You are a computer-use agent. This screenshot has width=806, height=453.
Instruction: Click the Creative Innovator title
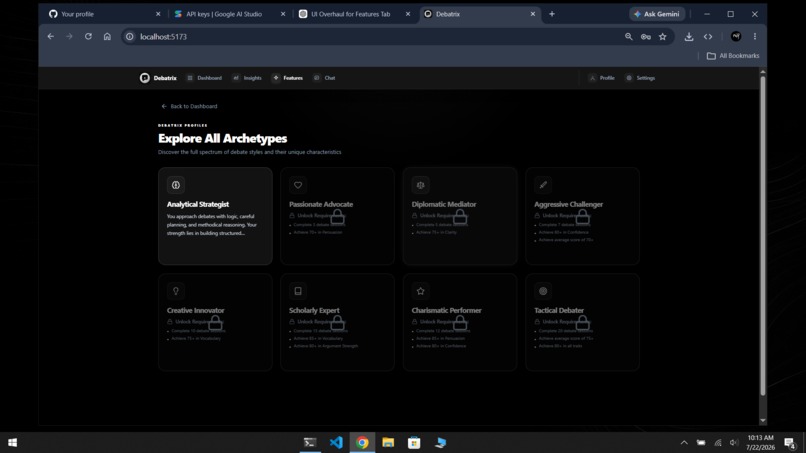195,310
